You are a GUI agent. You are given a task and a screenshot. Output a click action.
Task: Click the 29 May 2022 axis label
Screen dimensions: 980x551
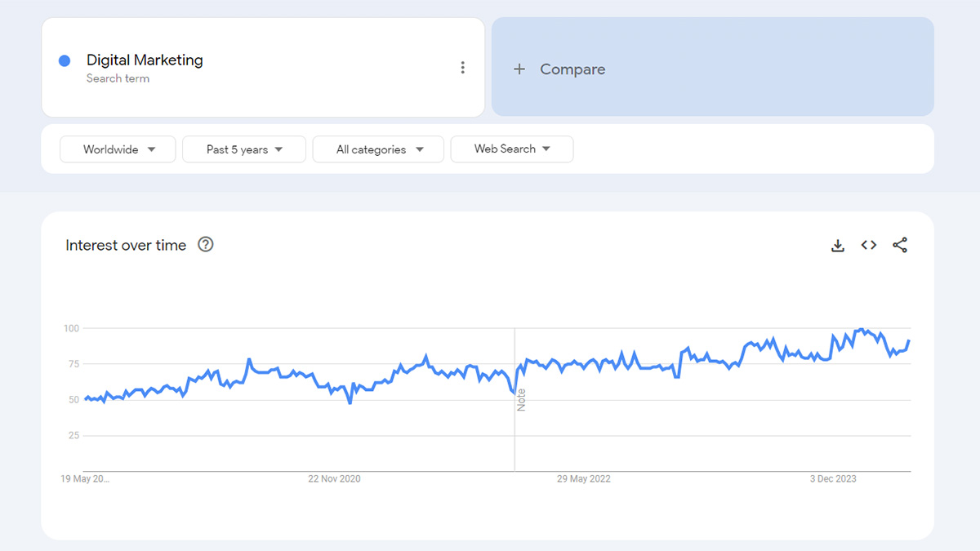[584, 479]
